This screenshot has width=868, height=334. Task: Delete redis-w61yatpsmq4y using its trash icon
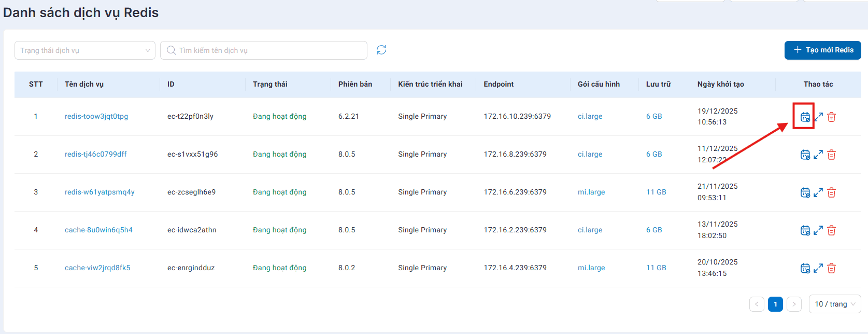[x=831, y=192]
